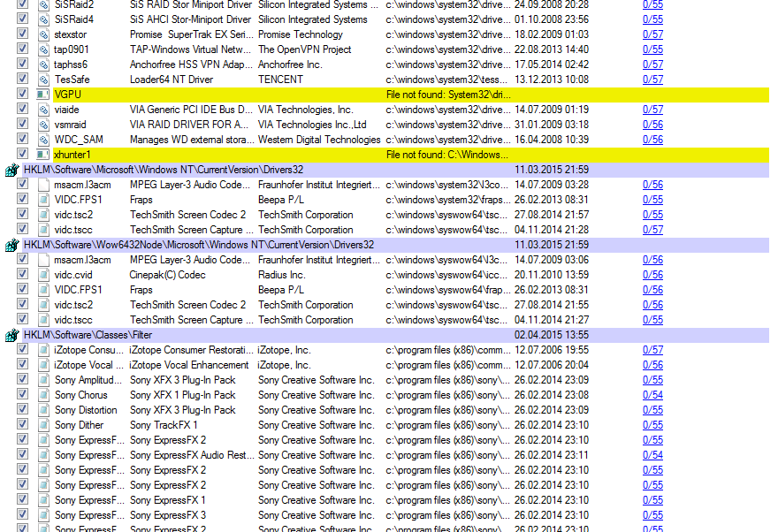Toggle the checkbox for Sony Dither
This screenshot has width=778, height=532.
[x=22, y=425]
